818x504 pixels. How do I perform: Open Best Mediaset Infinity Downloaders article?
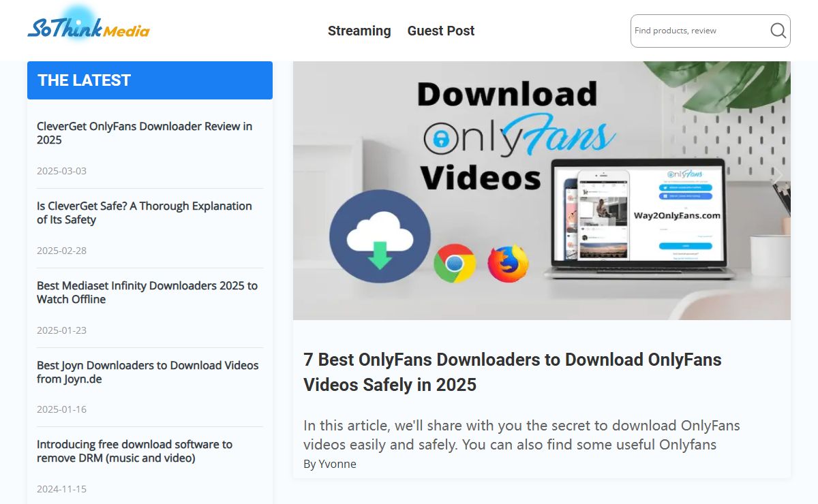147,292
